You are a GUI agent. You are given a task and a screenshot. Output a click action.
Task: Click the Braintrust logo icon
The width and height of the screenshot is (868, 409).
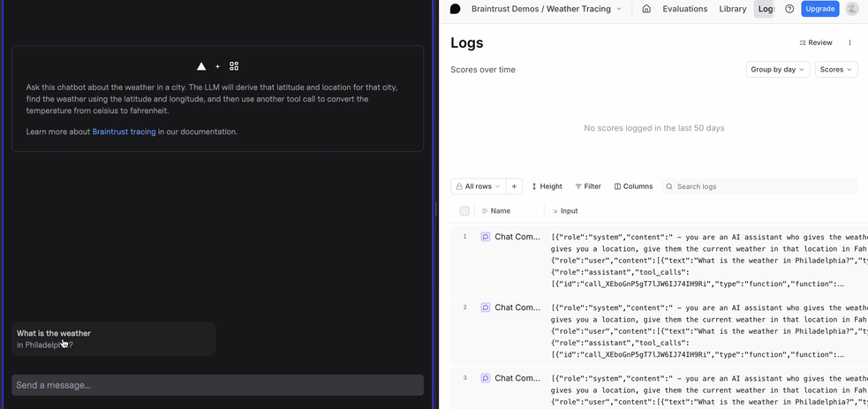pyautogui.click(x=455, y=9)
